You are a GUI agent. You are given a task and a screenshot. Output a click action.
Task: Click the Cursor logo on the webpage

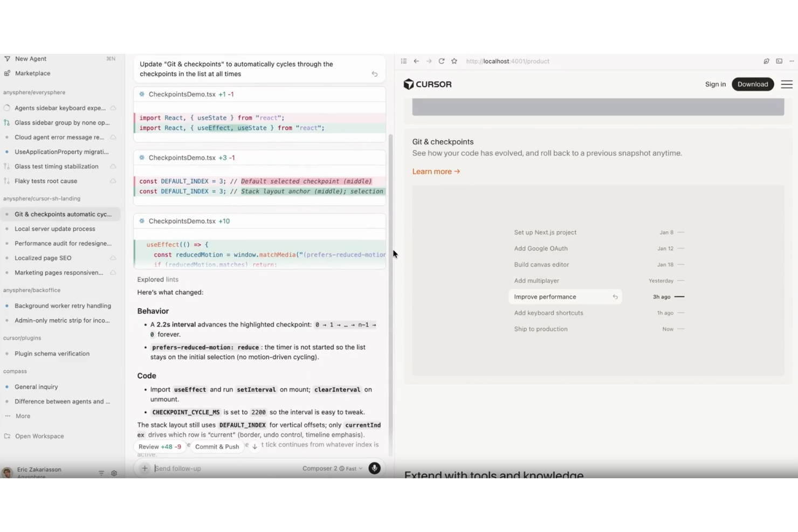[428, 84]
